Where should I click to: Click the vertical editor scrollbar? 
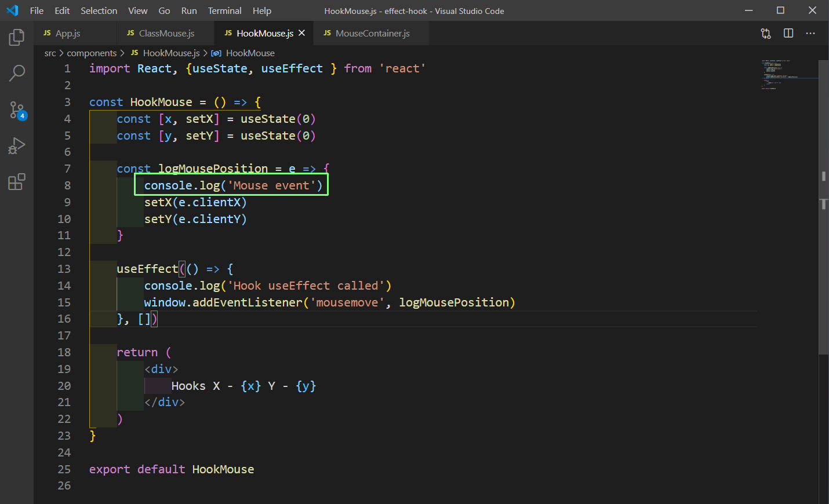823,207
